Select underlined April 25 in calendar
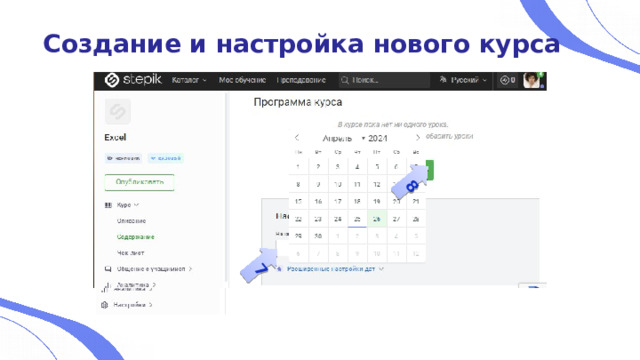This screenshot has height=360, width=640. pyautogui.click(x=357, y=219)
